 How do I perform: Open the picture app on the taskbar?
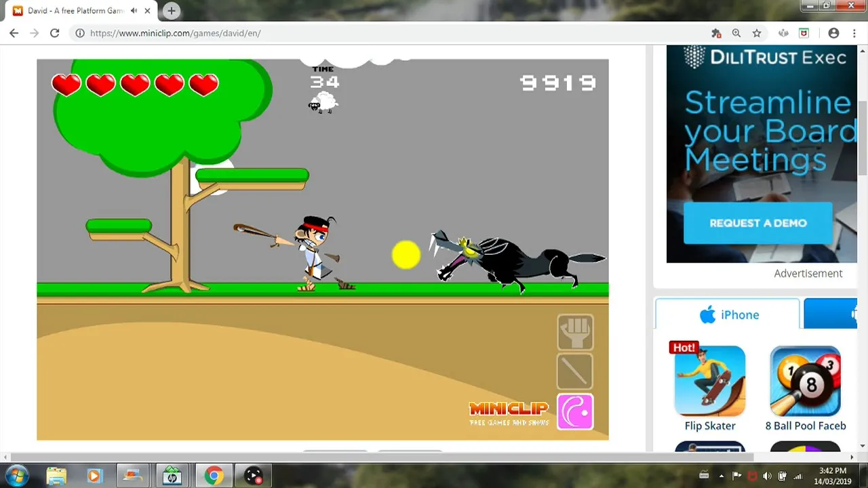pos(133,476)
